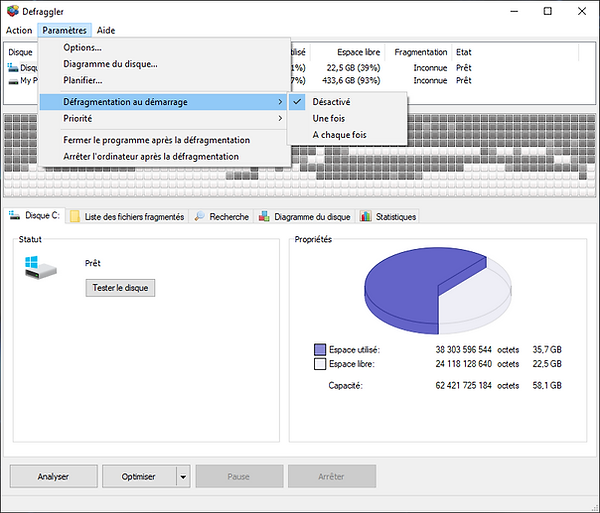Choose A chaque fois boot defrag option
The image size is (600, 513).
347,135
